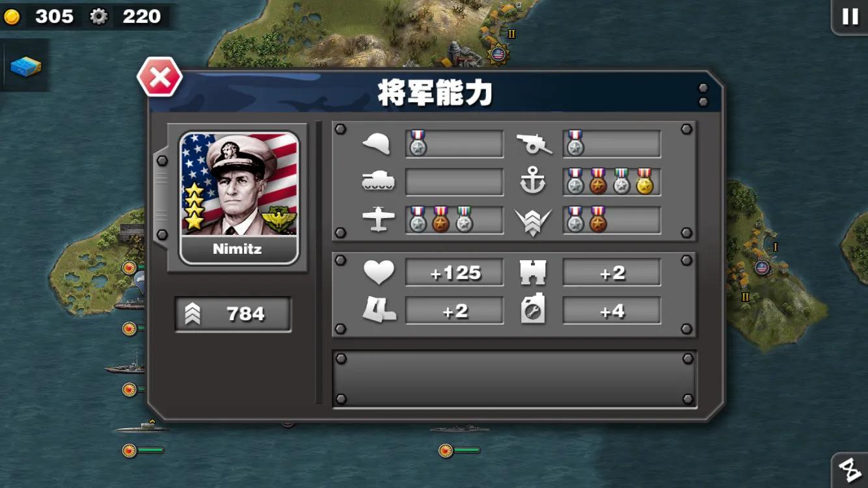Click the empty description box below stats
The image size is (868, 488).
click(x=515, y=379)
